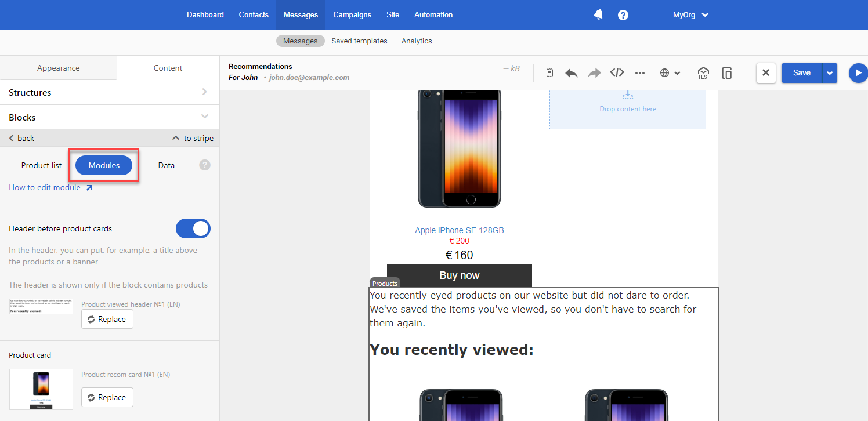The image size is (868, 421).
Task: Open the Campaigns menu
Action: coord(352,15)
